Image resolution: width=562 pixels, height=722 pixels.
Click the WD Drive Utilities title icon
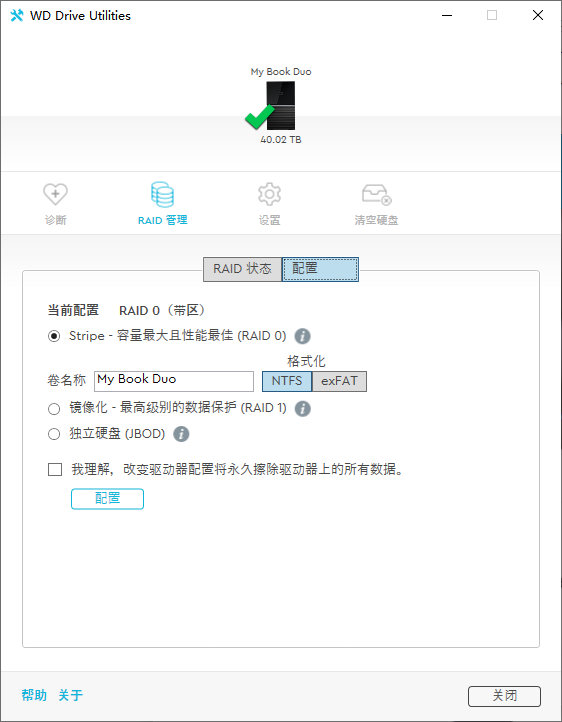point(17,15)
